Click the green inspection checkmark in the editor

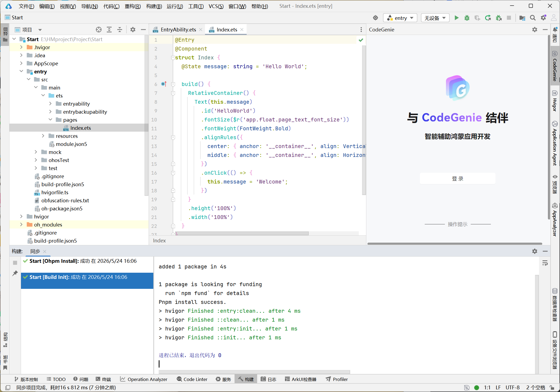point(361,40)
